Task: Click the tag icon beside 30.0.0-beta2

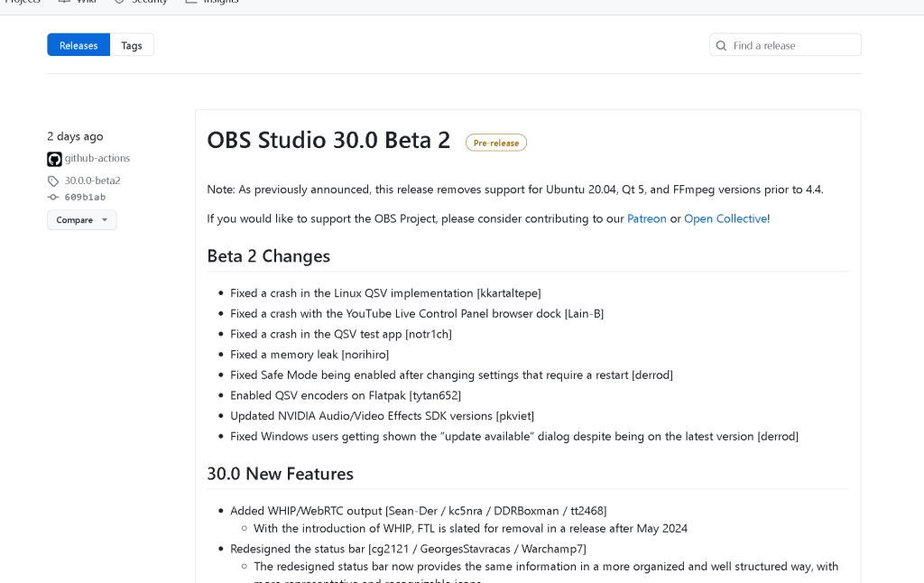Action: pos(53,181)
